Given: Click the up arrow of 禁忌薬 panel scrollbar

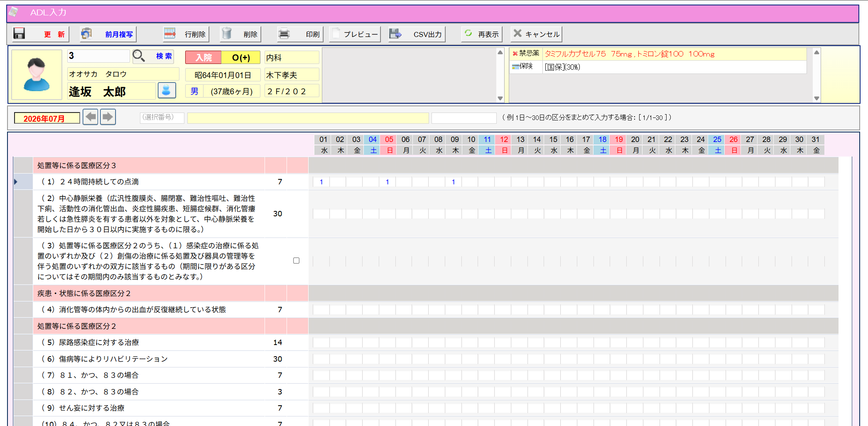Looking at the screenshot, I should (x=817, y=52).
